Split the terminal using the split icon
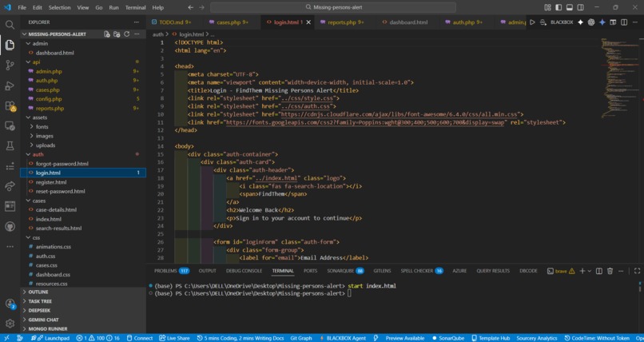Screen dimensions: 644x342 [598, 271]
